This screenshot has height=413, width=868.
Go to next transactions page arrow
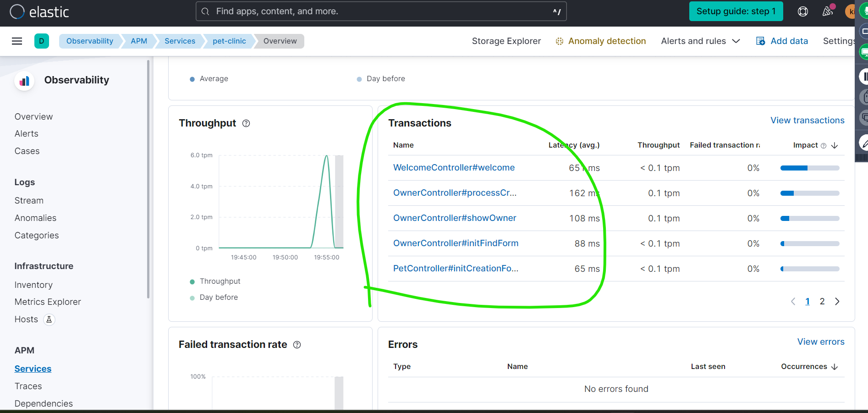pos(837,302)
